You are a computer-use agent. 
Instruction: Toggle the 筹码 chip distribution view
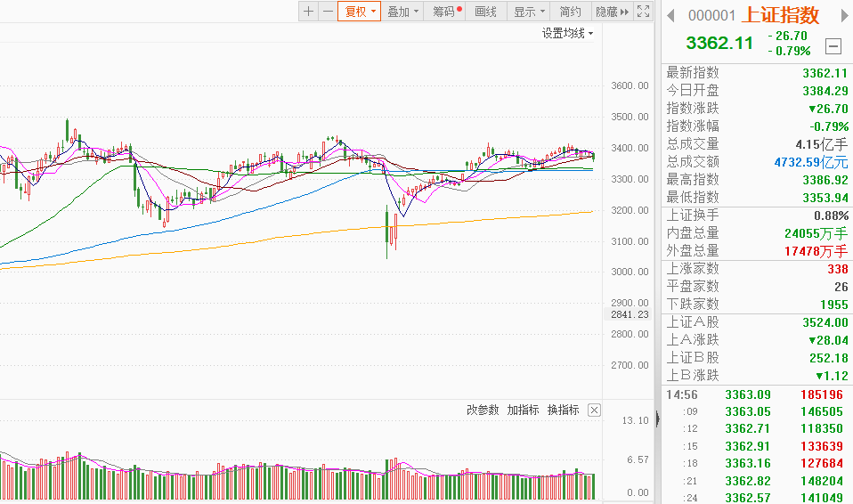tap(446, 12)
